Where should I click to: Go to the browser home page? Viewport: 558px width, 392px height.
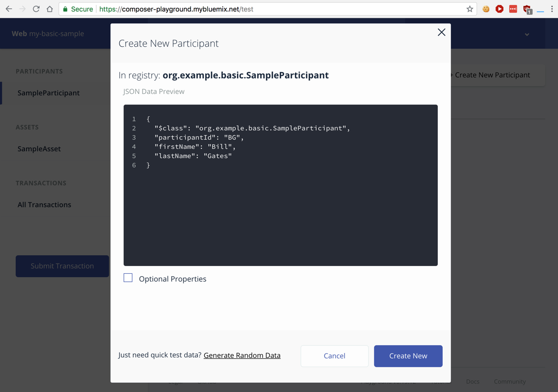coord(50,9)
